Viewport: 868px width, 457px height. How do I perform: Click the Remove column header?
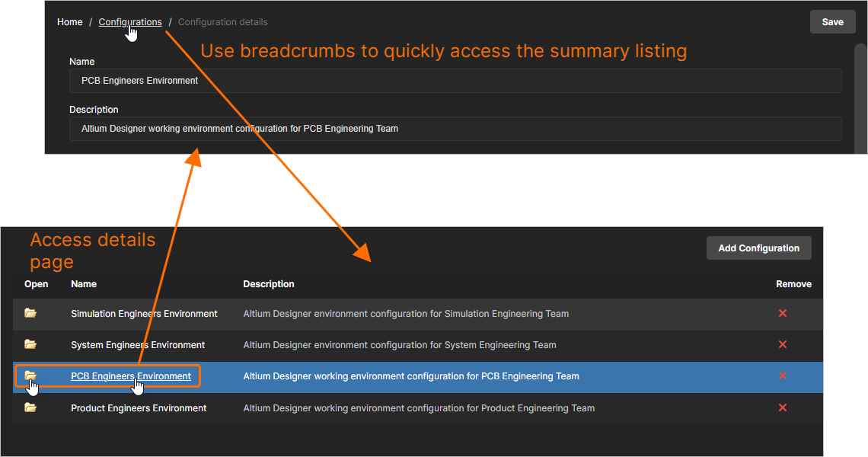[794, 284]
